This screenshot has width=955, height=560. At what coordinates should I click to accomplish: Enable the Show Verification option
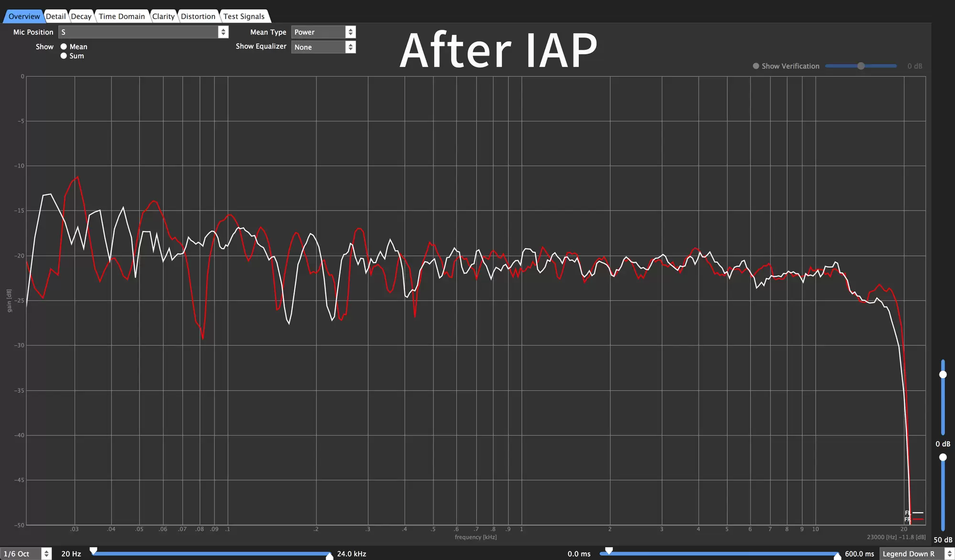[756, 66]
